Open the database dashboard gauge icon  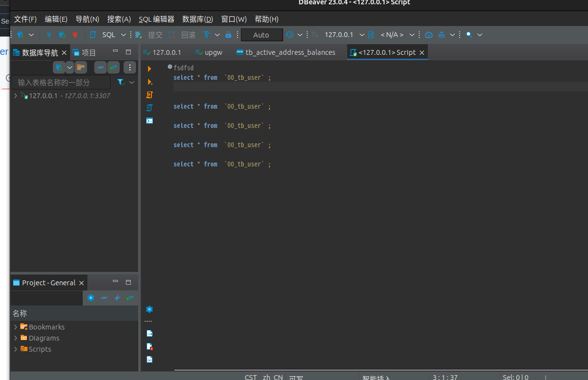pyautogui.click(x=428, y=34)
